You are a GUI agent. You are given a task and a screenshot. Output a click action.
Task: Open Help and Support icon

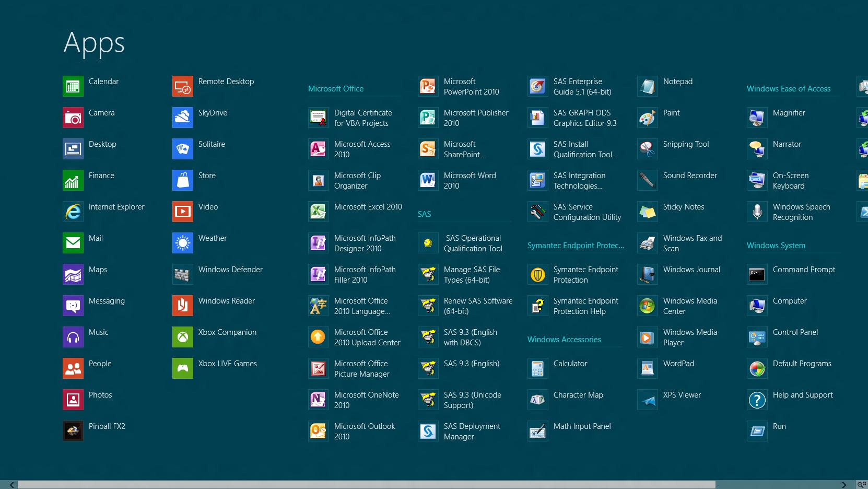click(757, 400)
